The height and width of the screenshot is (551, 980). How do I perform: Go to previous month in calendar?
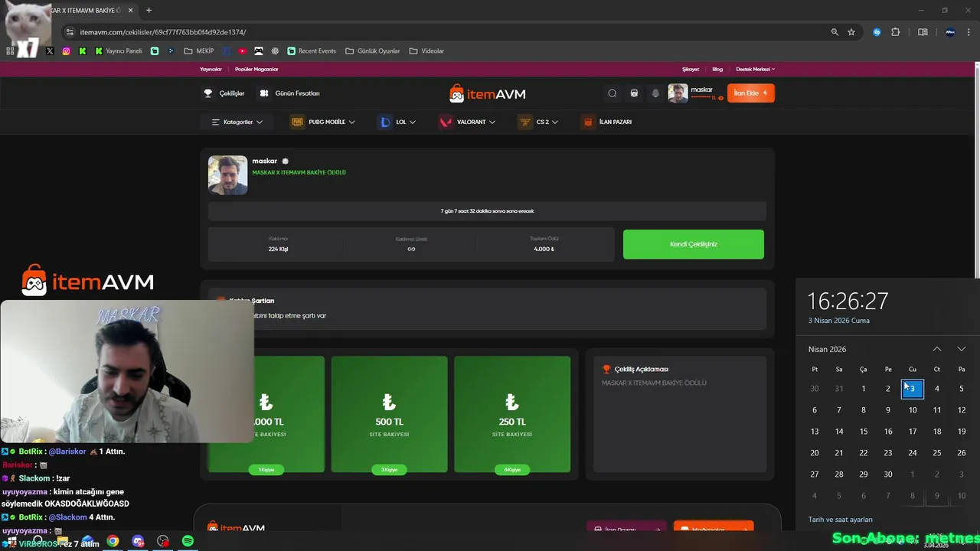(937, 349)
